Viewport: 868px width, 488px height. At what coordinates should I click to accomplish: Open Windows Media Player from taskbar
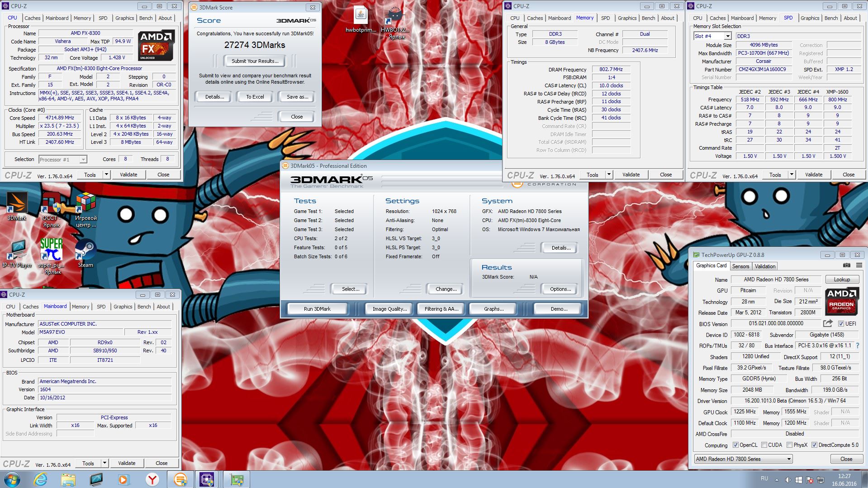pyautogui.click(x=123, y=479)
